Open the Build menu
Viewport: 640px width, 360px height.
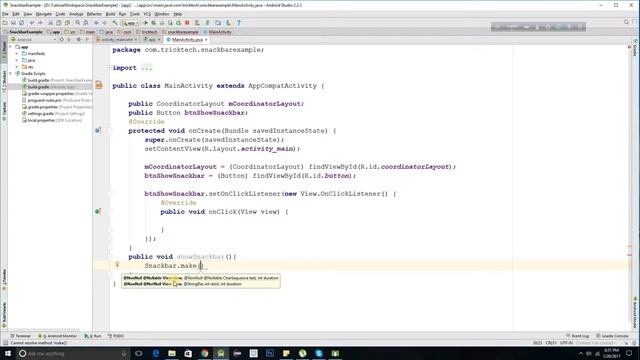(111, 14)
